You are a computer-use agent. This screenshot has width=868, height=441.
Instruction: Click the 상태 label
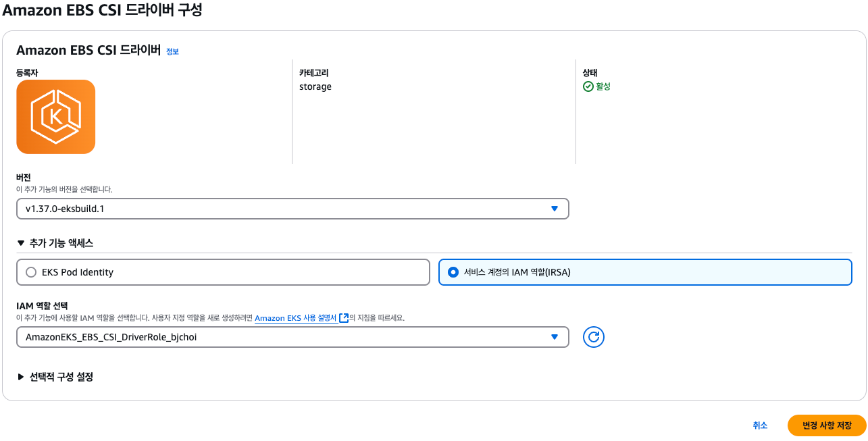point(590,72)
